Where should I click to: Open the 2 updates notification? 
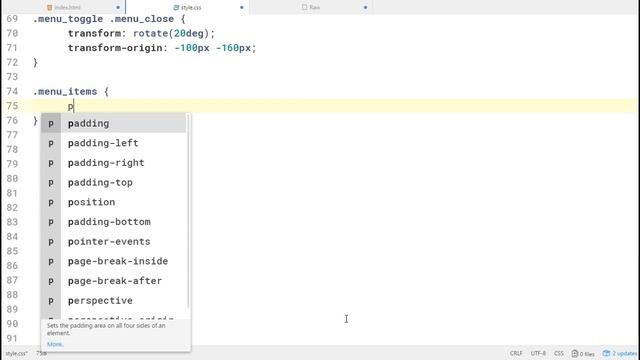click(x=620, y=353)
